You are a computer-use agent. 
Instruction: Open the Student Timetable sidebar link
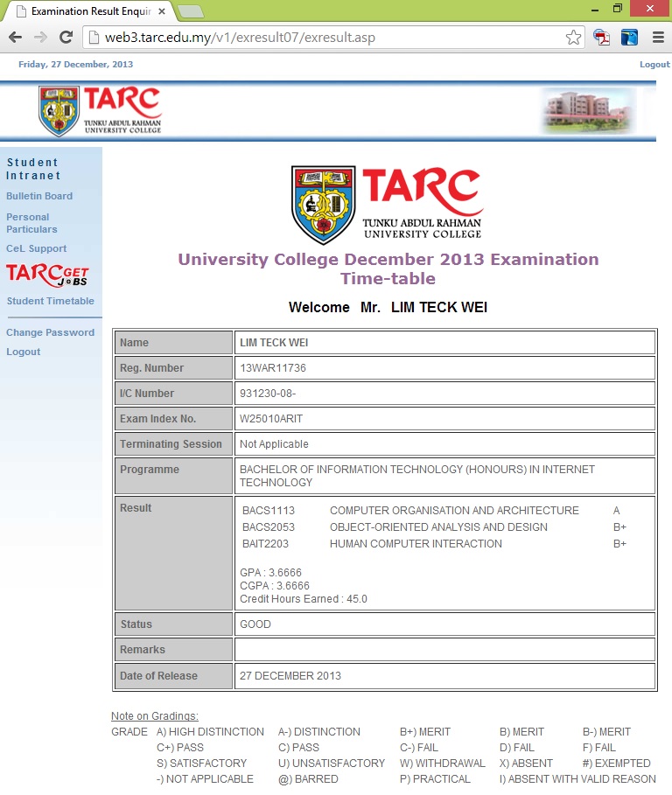point(50,301)
